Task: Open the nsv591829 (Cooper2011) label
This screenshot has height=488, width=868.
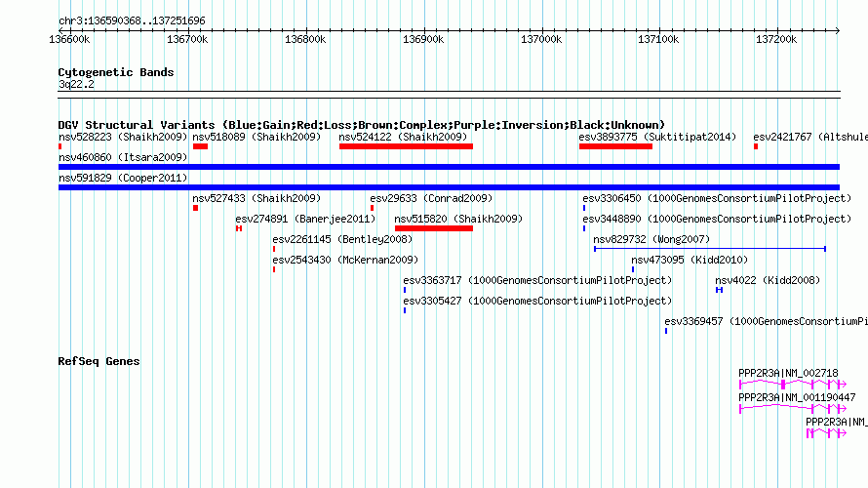Action: click(123, 178)
